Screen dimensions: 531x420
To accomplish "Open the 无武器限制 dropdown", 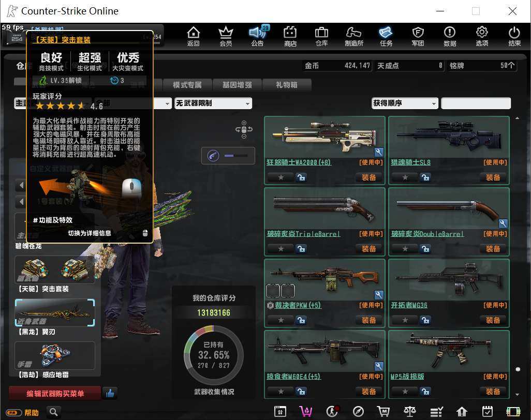I will (x=213, y=103).
